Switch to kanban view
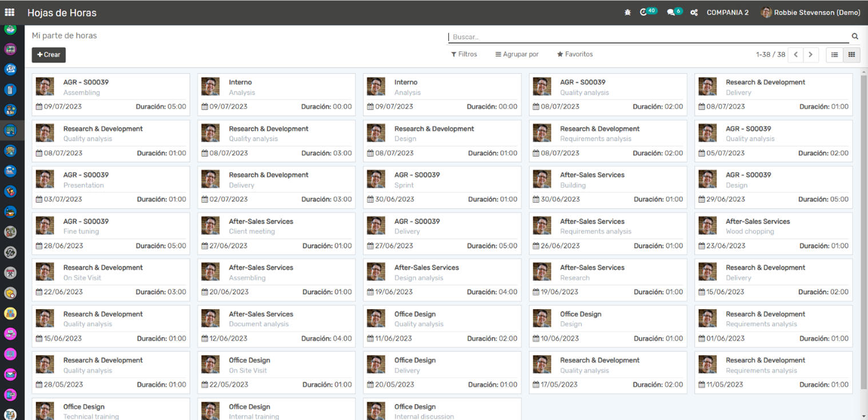Viewport: 868px width, 420px height. pos(851,55)
